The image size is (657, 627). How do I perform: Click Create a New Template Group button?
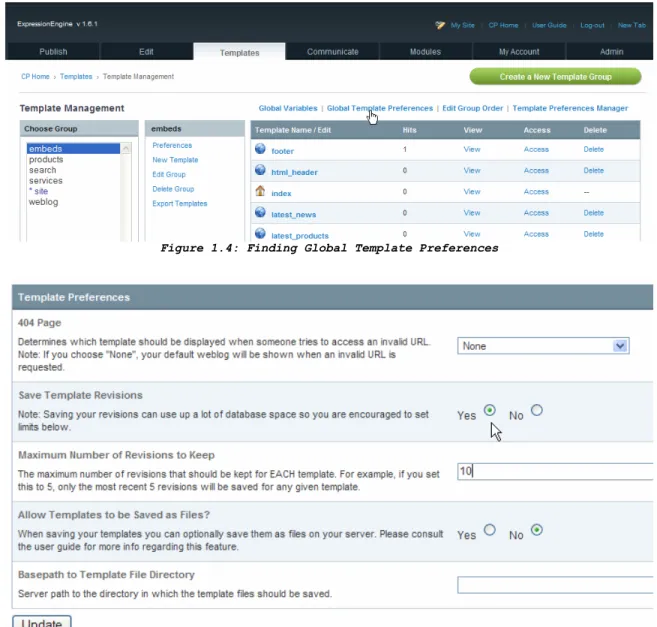[555, 77]
